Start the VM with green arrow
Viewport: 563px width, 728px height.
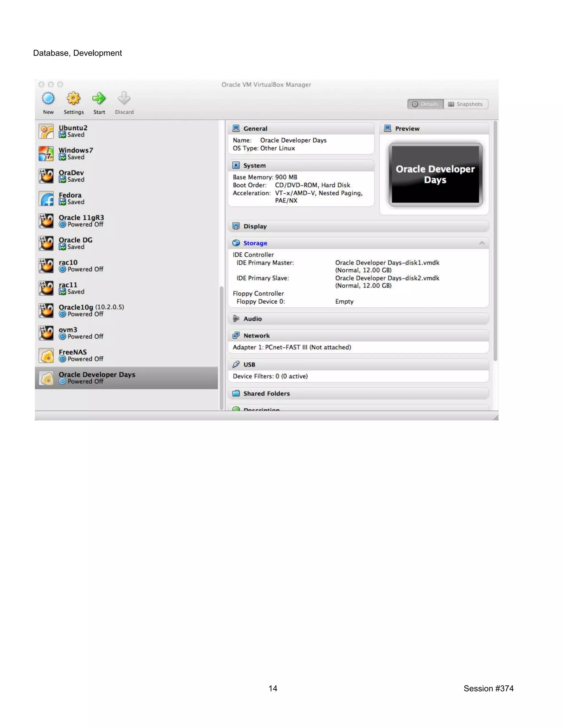click(x=99, y=98)
